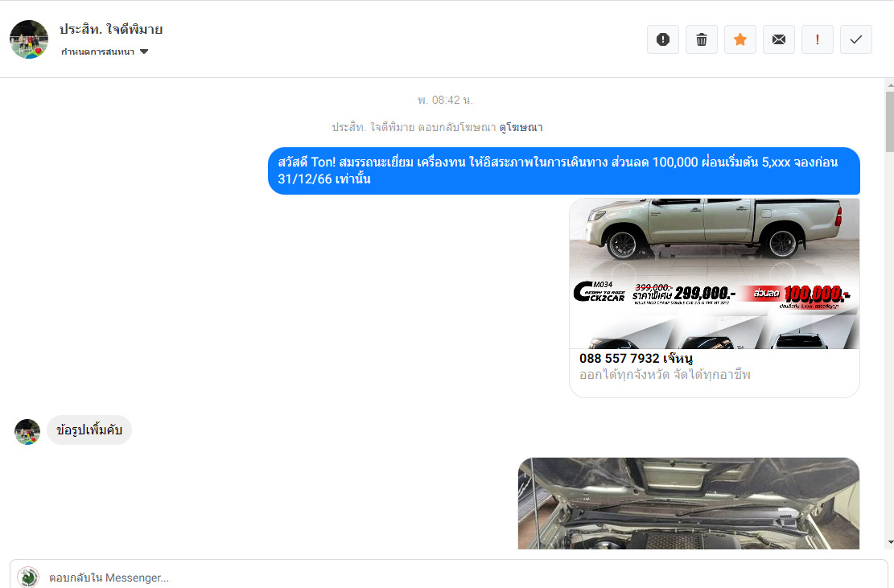Click the conversation scrollbar thumb
The width and height of the screenshot is (894, 588).
pos(889,121)
